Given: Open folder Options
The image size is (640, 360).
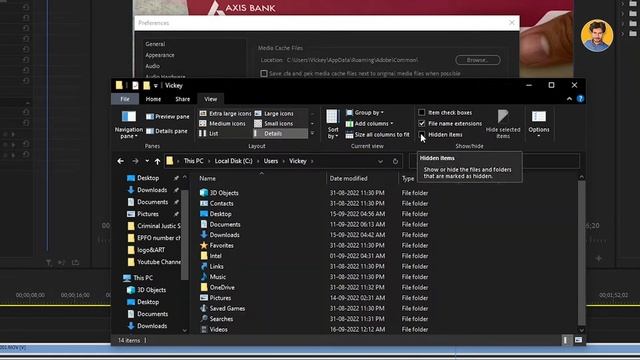Looking at the screenshot, I should tap(539, 124).
